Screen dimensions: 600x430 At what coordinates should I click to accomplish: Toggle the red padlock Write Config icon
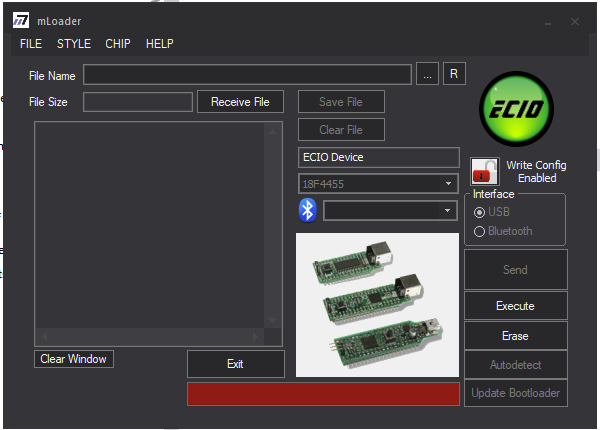484,171
